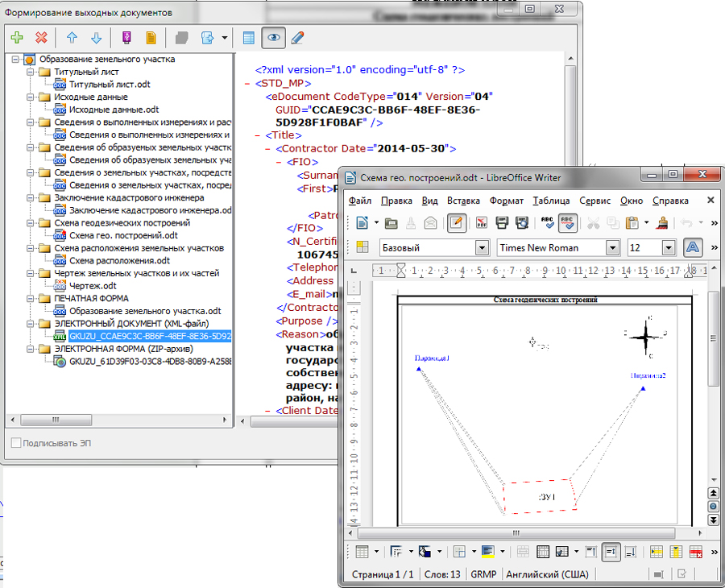Click 'Страница 1 / 1' in status bar

tap(383, 574)
